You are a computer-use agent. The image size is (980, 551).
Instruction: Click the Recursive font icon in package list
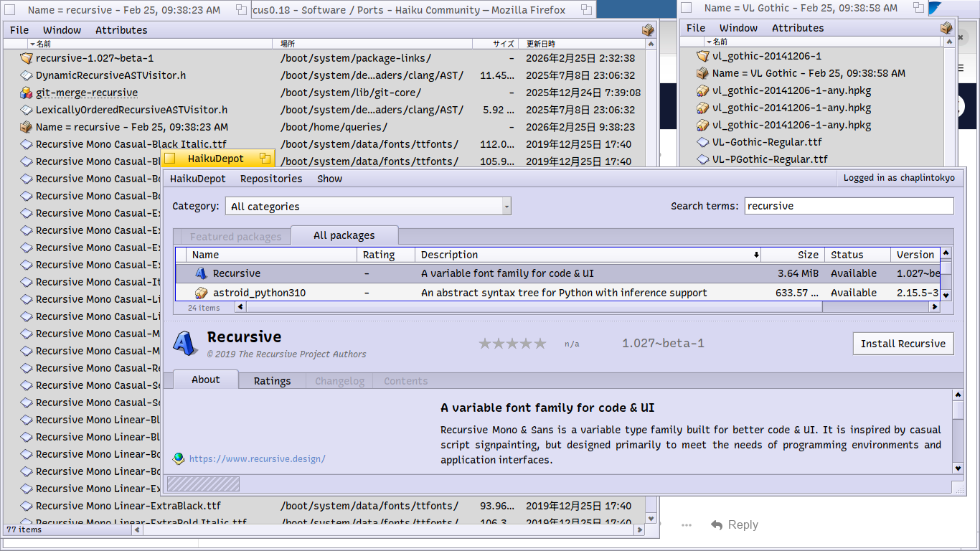pyautogui.click(x=201, y=273)
